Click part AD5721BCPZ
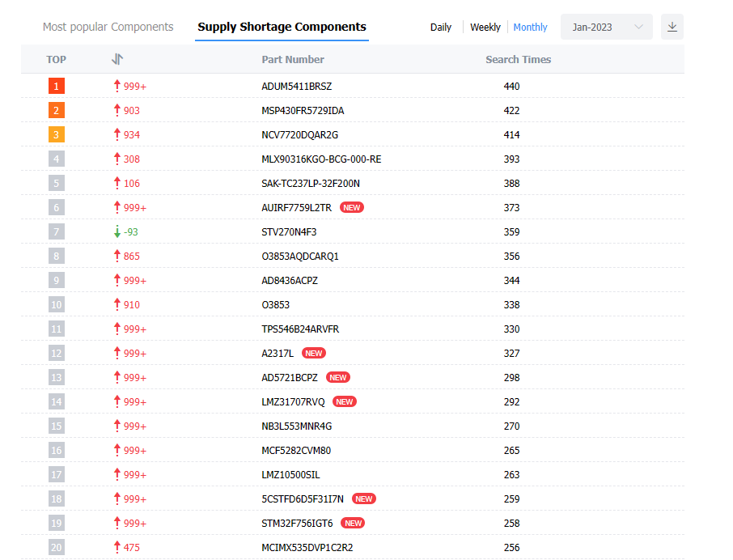Screen dimensions: 733x560 [x=290, y=378]
